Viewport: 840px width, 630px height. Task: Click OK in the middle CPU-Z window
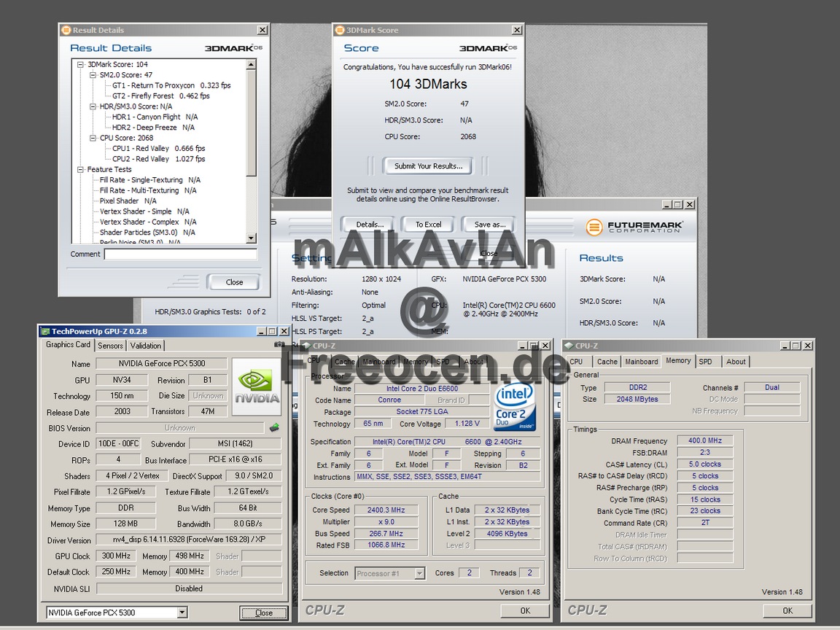[x=525, y=611]
